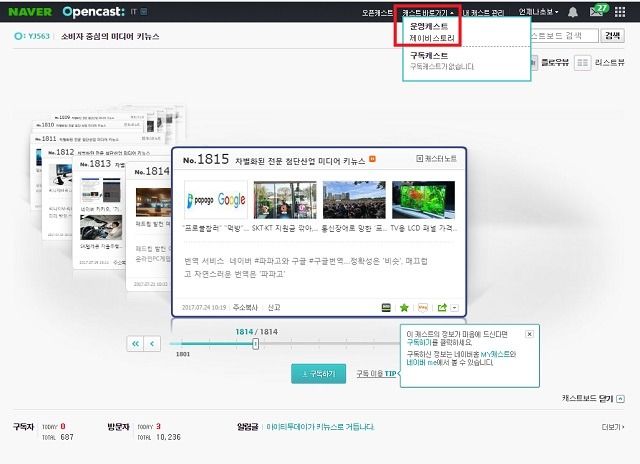Switch to 리스트뷰 list view icon
640x464 pixels.
pos(582,63)
